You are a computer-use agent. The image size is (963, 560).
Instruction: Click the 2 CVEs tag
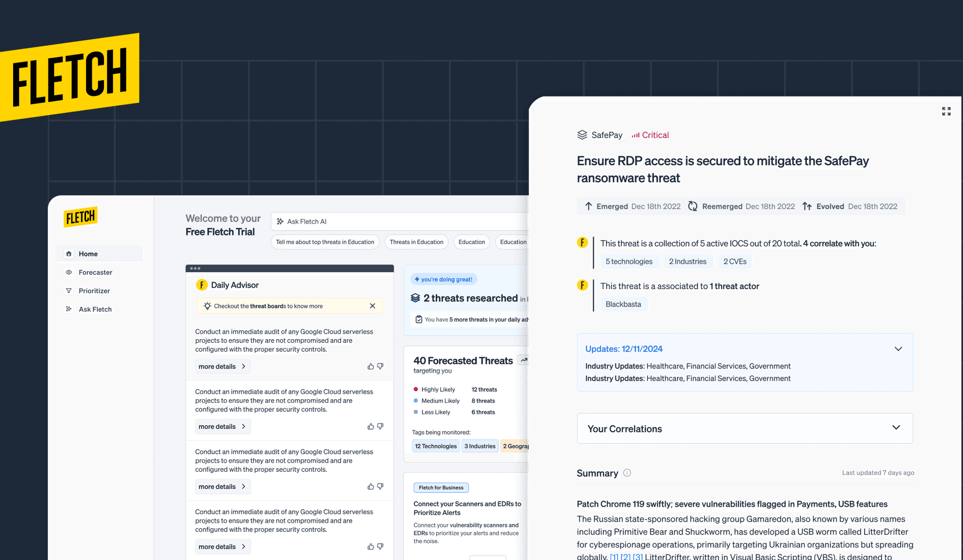[x=735, y=261]
